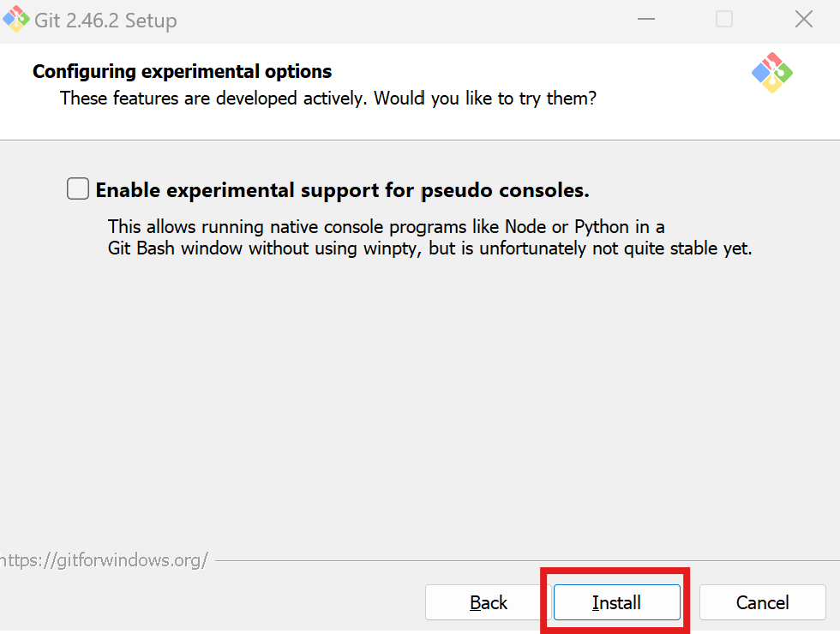Image resolution: width=840 pixels, height=634 pixels.
Task: Click the pseudo consoles description text
Action: click(x=429, y=238)
